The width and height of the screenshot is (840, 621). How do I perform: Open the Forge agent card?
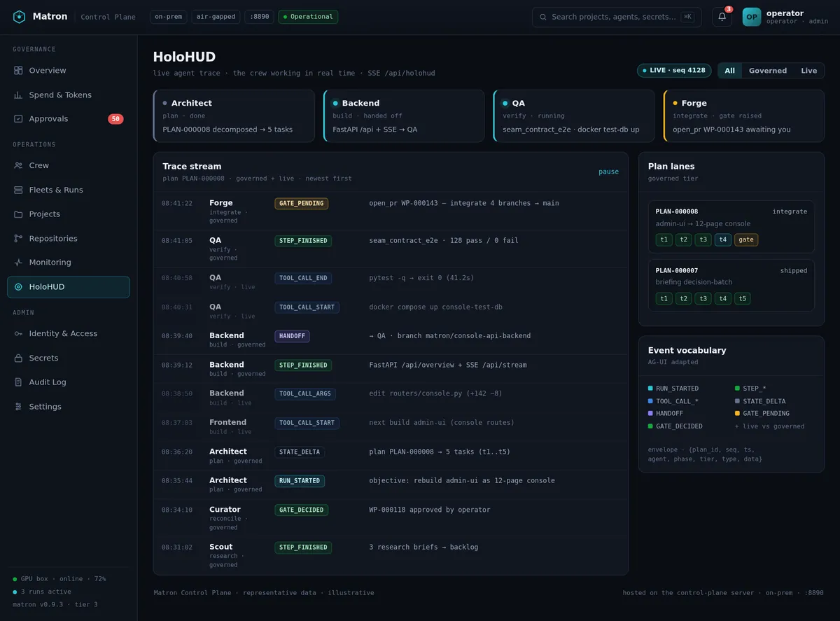coord(744,116)
